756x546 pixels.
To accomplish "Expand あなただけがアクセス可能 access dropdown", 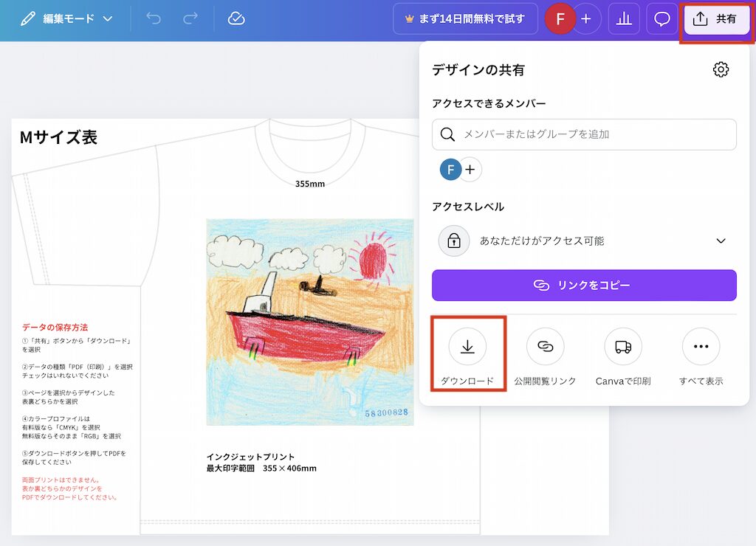I will click(584, 241).
